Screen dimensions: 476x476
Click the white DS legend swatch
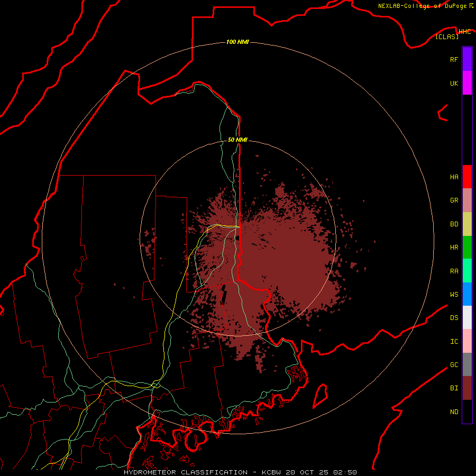point(467,317)
